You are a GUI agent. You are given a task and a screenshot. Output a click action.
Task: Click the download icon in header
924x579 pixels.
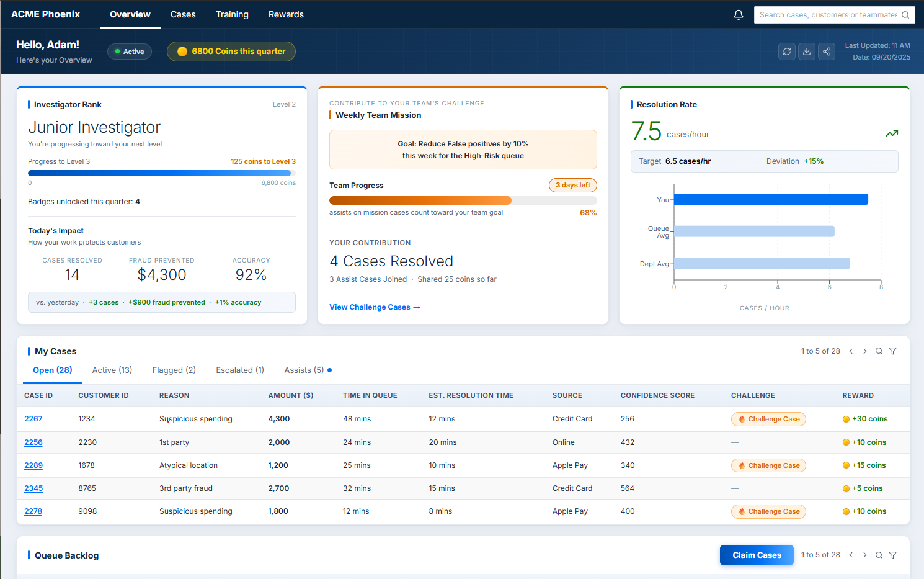click(807, 52)
